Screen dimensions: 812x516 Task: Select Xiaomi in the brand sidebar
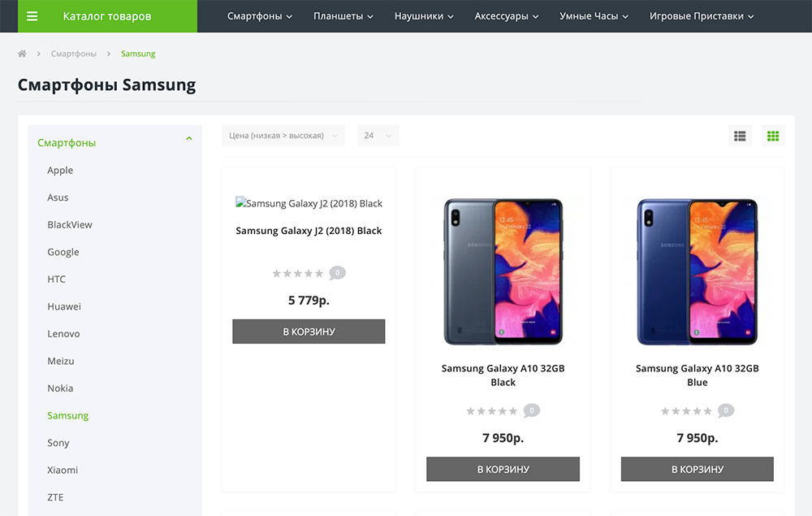click(x=63, y=470)
